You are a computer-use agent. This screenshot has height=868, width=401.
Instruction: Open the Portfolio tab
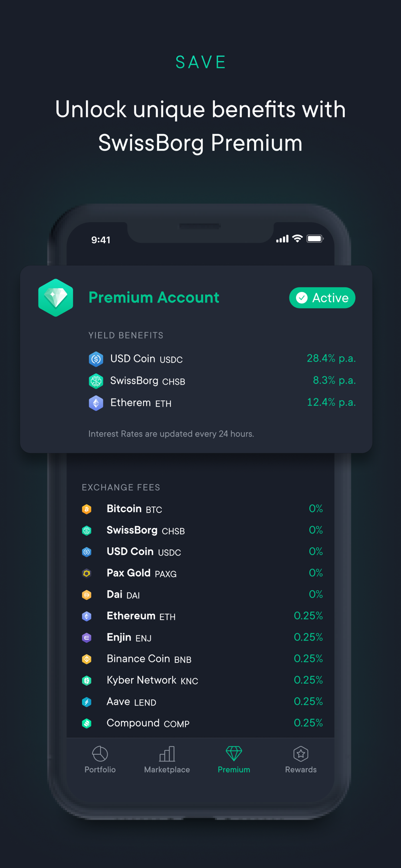[x=100, y=759]
